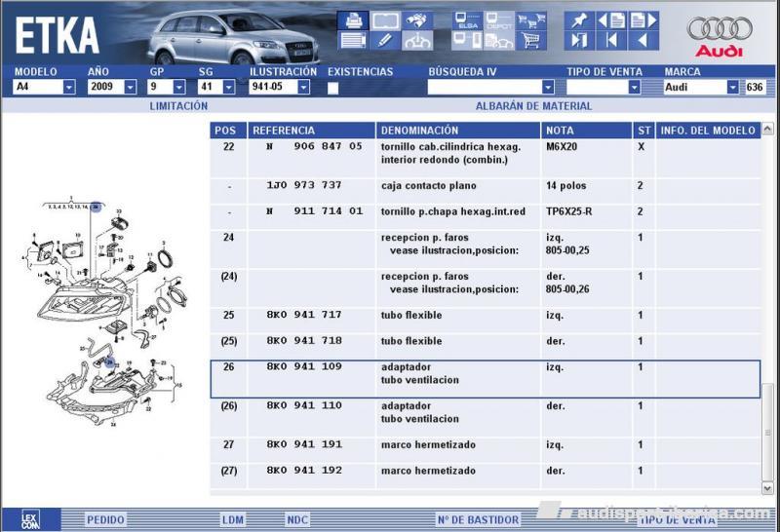Click the printer icon in the toolbar

[x=353, y=20]
